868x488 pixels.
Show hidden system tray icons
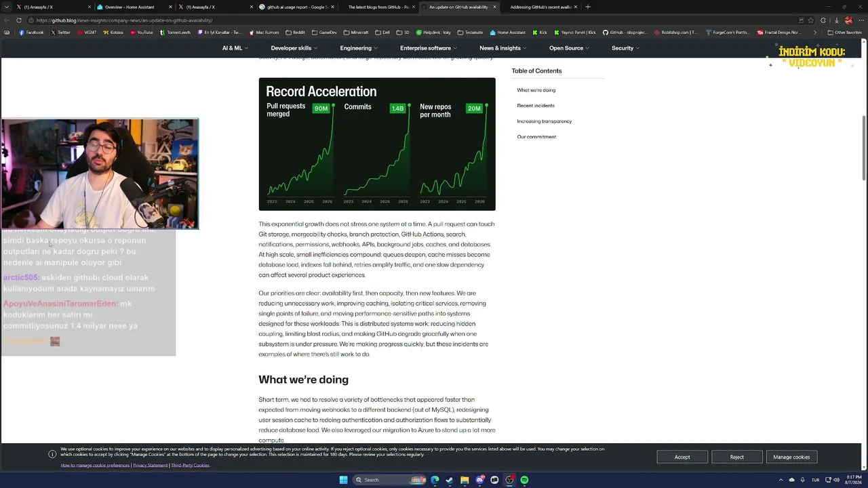click(781, 480)
